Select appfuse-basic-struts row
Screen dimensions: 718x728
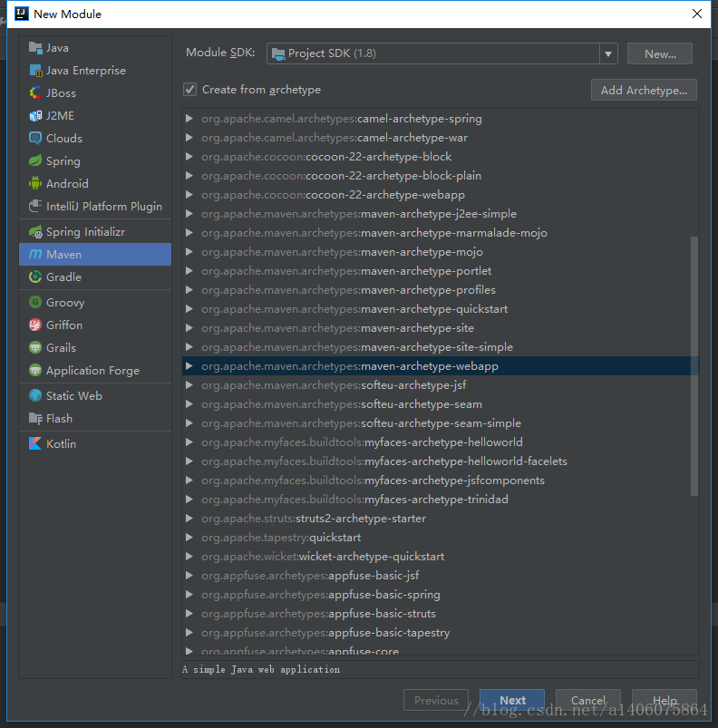[x=440, y=614]
